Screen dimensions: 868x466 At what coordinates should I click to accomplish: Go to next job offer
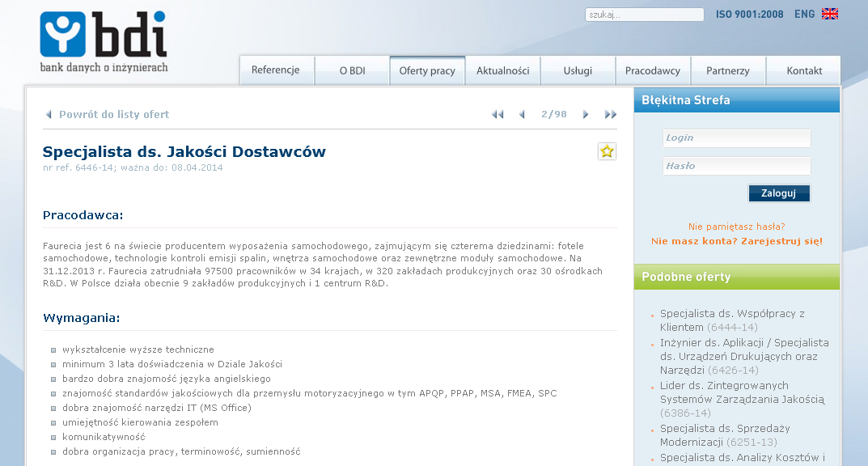(585, 115)
